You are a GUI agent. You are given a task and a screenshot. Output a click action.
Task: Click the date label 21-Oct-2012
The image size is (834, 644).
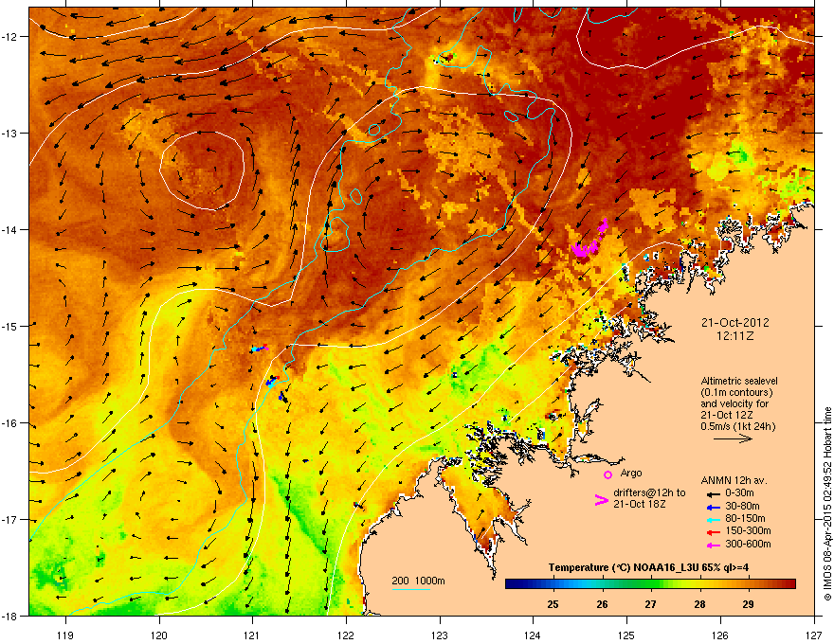pyautogui.click(x=734, y=323)
